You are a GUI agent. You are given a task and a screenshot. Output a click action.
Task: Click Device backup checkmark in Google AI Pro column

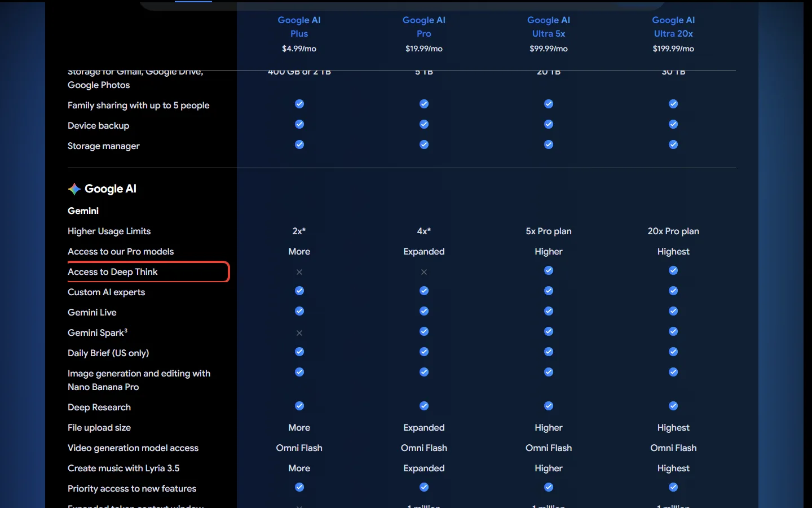[x=424, y=124]
